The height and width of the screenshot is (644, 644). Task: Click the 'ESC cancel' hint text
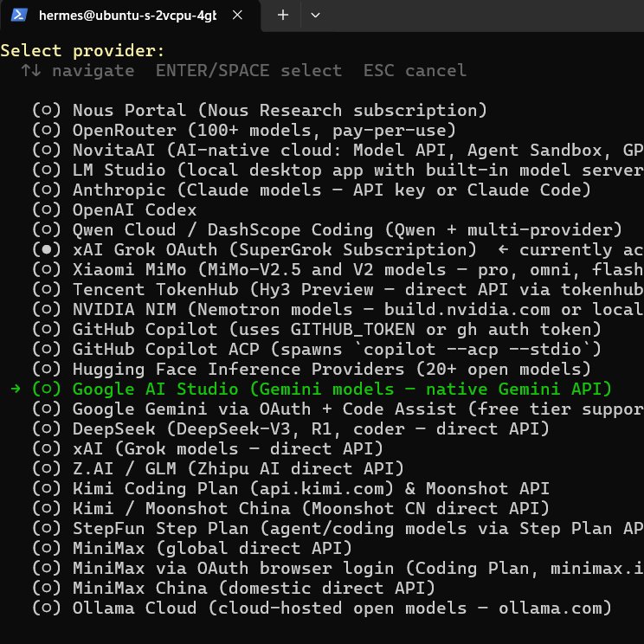(415, 71)
